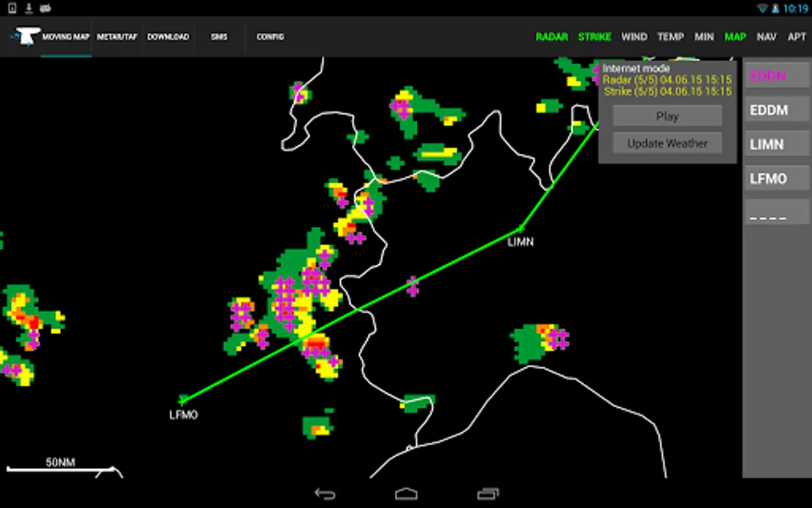Viewport: 812px width, 508px height.
Task: Tap the empty dashed waypoint slot
Action: point(776,212)
